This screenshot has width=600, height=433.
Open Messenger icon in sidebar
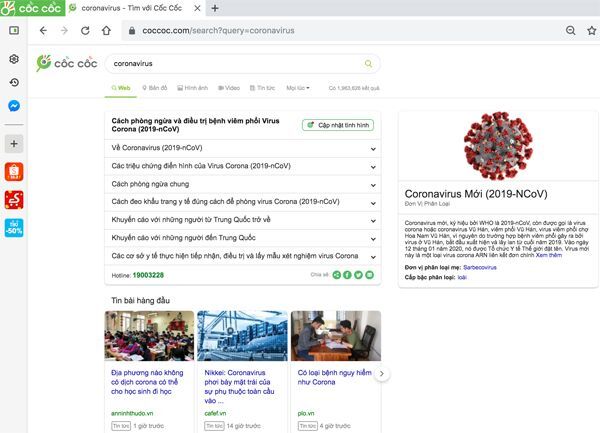coord(14,106)
